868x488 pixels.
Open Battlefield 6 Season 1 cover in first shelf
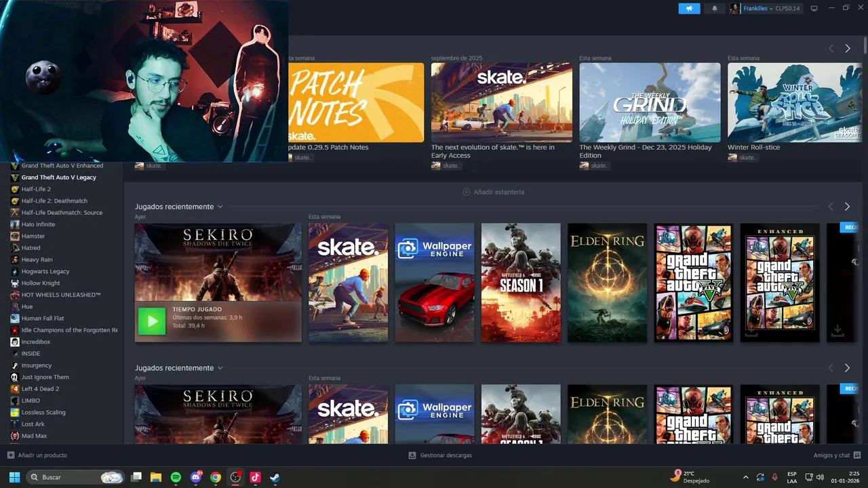tap(521, 283)
